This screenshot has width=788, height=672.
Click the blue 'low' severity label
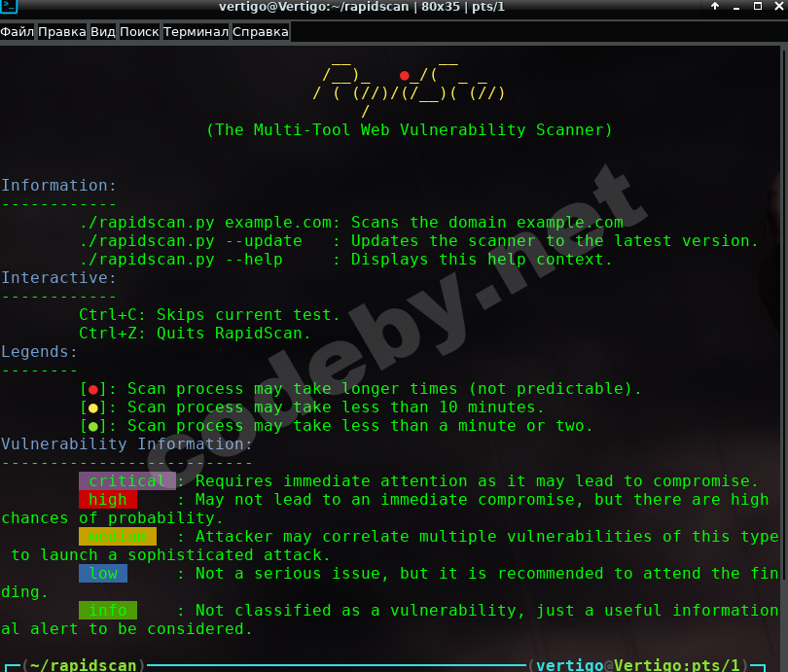103,574
